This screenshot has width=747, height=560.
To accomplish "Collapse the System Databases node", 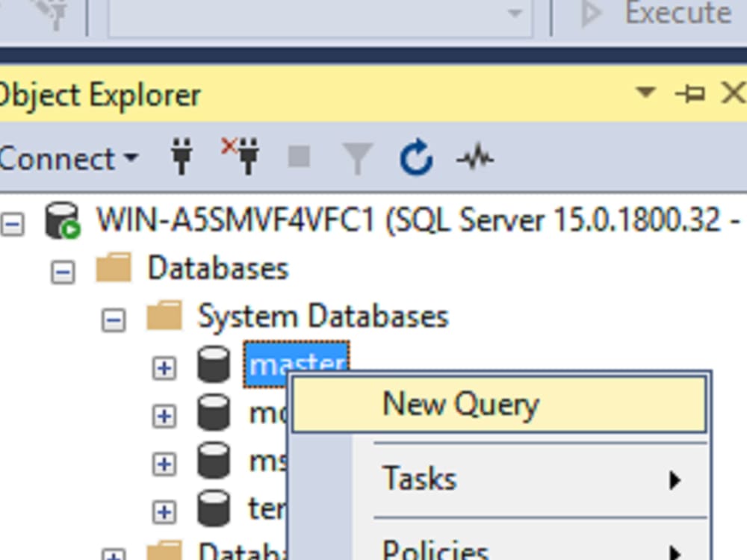I will (x=114, y=320).
